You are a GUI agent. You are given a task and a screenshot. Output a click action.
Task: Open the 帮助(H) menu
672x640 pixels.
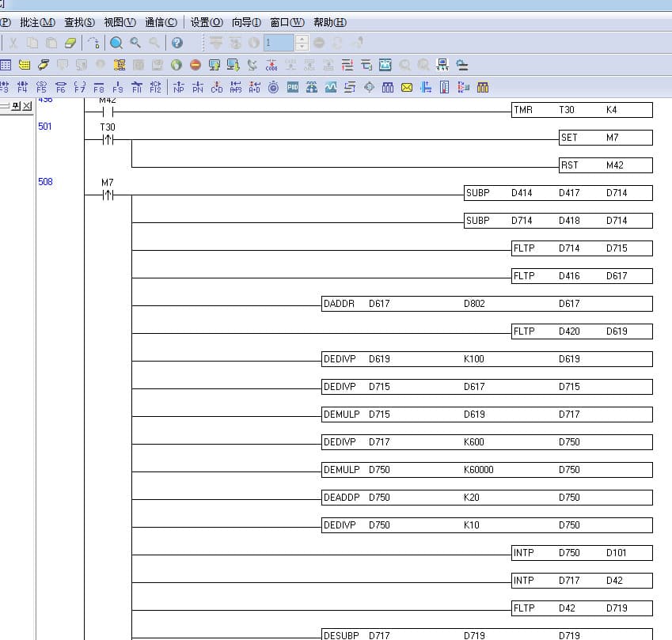click(330, 22)
